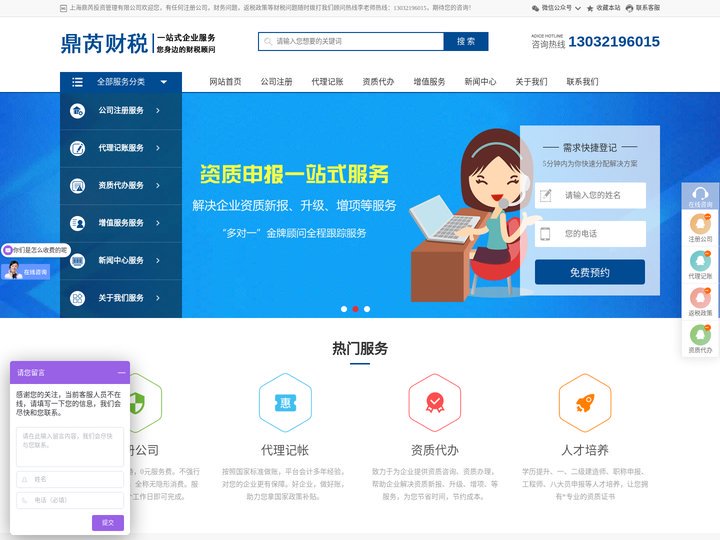Open the 增值服务 nav item
Image resolution: width=720 pixels, height=540 pixels.
(429, 82)
